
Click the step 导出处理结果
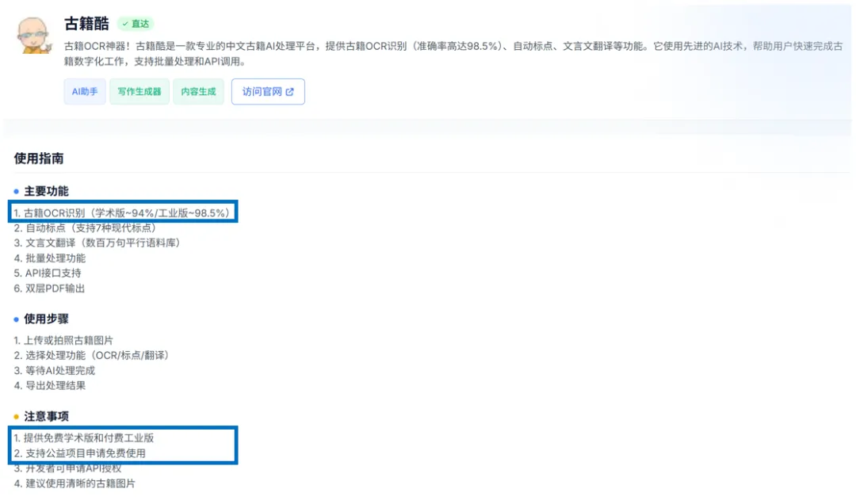(x=50, y=385)
